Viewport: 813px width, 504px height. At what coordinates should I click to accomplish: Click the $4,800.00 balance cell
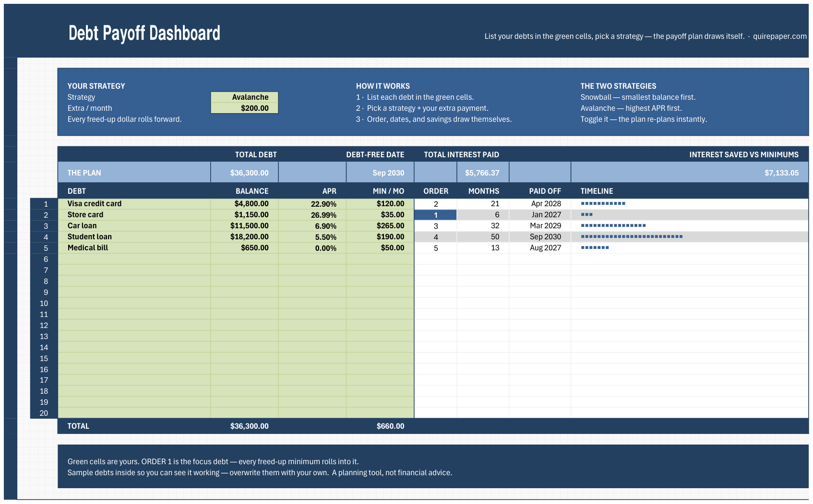244,204
